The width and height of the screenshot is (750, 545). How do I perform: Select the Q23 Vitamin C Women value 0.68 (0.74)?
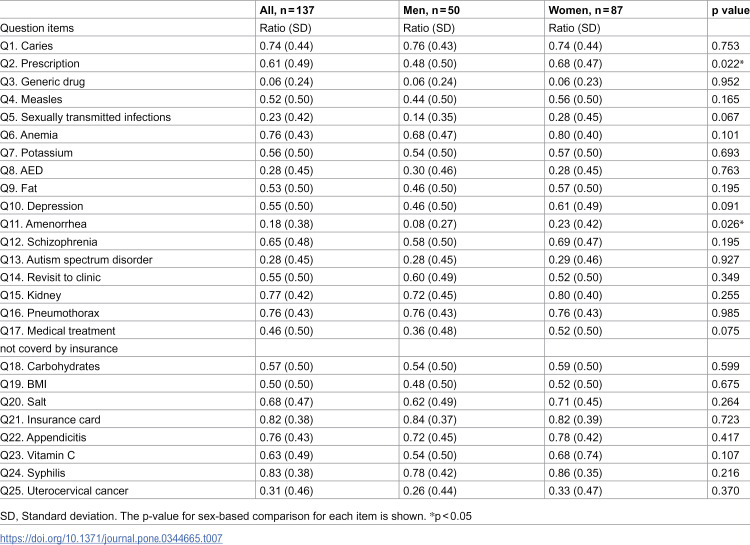pyautogui.click(x=575, y=455)
